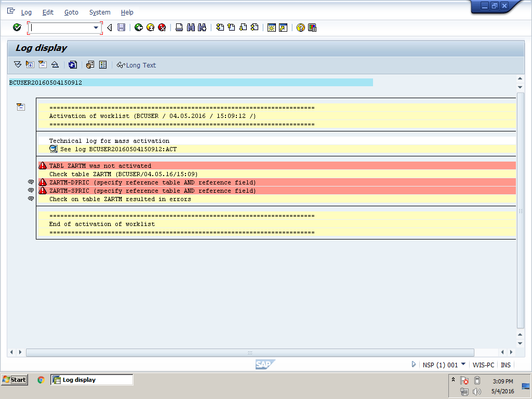Screen dimensions: 532x399
Task: Open the detailed log magnifier icon beside See log
Action: 54,149
